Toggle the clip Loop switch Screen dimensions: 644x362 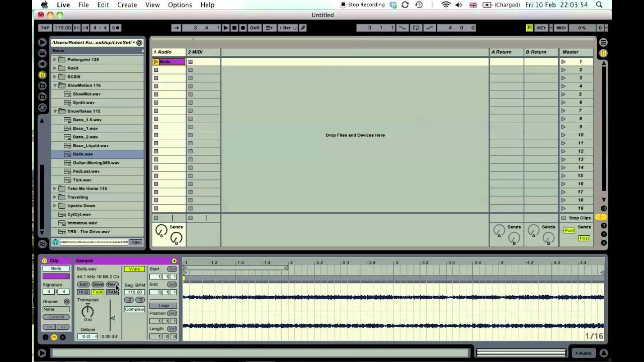(164, 306)
